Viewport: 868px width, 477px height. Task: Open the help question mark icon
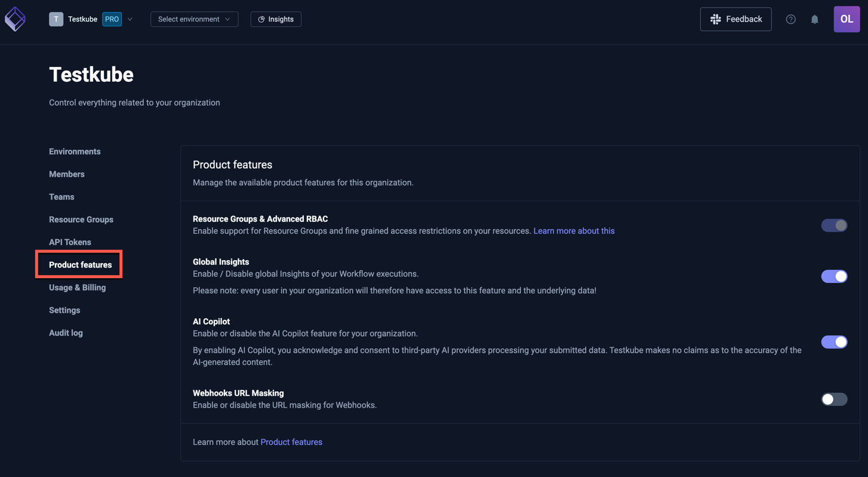coord(790,19)
